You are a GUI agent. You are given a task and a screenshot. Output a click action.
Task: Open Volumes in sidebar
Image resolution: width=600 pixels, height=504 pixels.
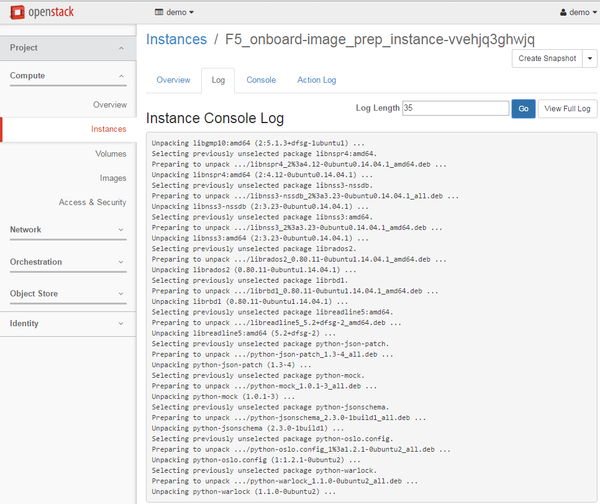(111, 154)
